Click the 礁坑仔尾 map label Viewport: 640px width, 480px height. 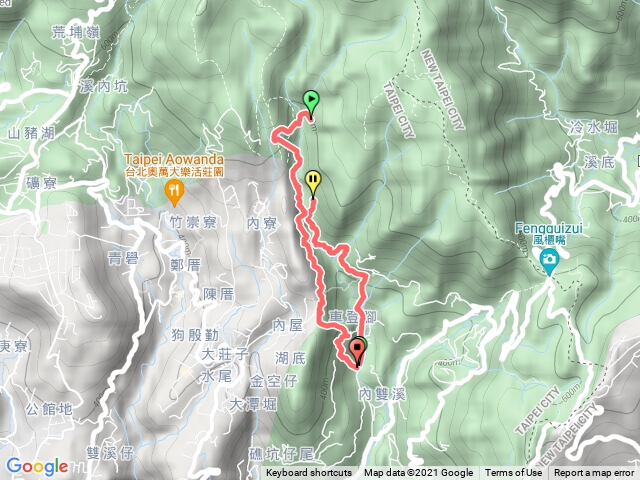[281, 454]
